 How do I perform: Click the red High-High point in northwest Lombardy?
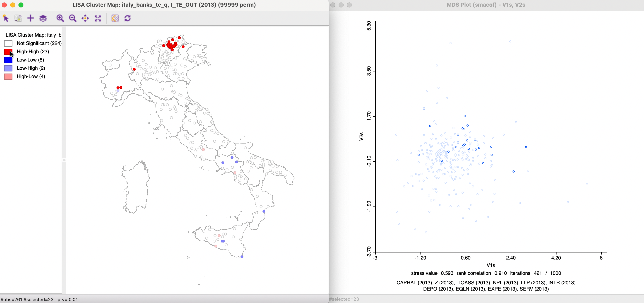(134, 69)
